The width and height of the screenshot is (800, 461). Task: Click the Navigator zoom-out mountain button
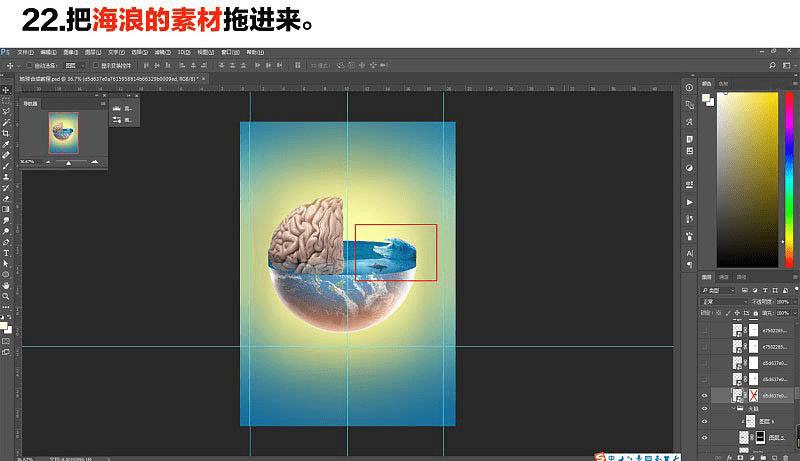48,162
